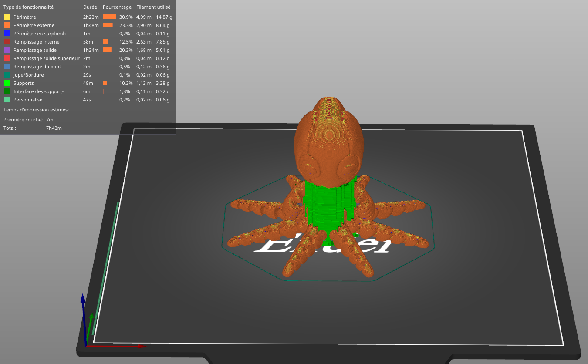Toggle visibility of "Périmètre externe" label
The width and height of the screenshot is (588, 364).
point(34,25)
